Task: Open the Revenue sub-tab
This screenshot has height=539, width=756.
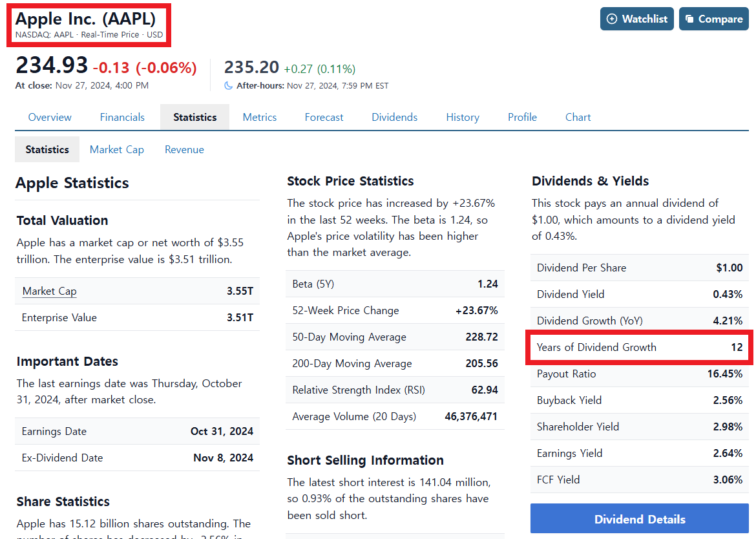Action: point(184,149)
